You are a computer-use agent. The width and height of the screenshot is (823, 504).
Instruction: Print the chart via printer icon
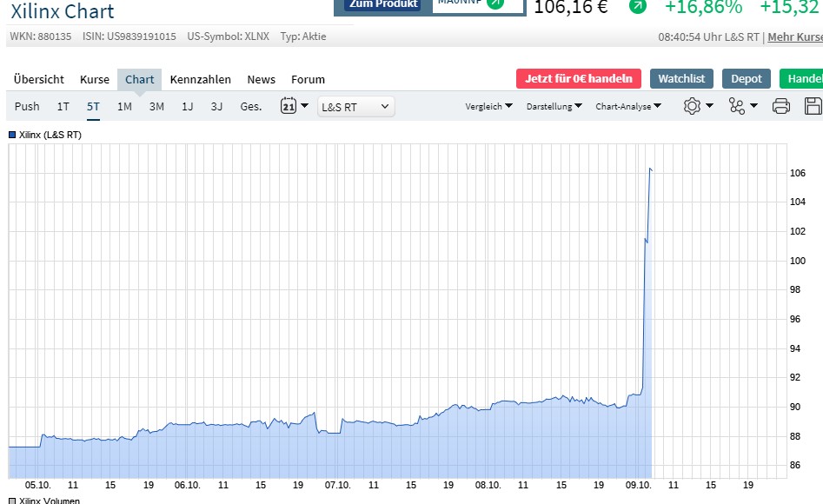(x=781, y=106)
